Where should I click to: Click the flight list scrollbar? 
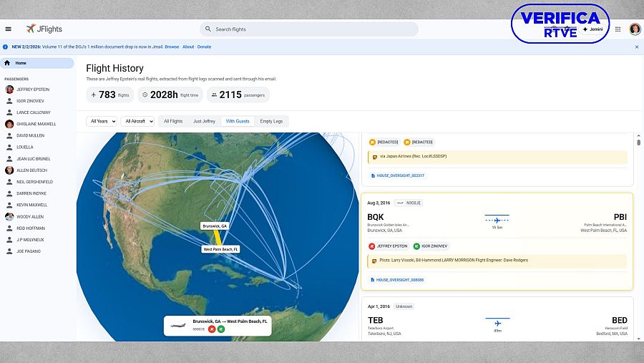click(x=639, y=142)
